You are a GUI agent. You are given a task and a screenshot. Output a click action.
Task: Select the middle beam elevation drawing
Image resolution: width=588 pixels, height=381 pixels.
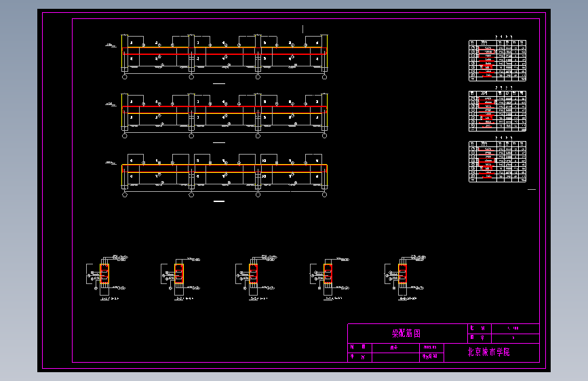point(224,115)
